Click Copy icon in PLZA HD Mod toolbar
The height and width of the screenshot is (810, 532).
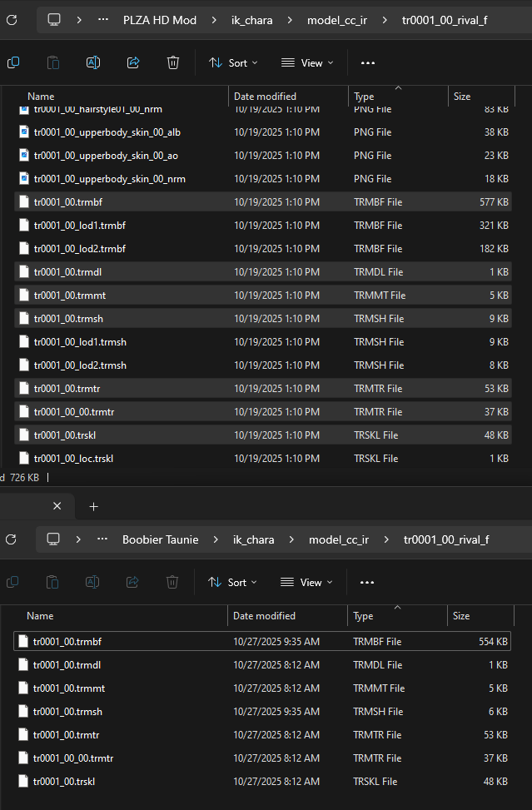pyautogui.click(x=13, y=62)
